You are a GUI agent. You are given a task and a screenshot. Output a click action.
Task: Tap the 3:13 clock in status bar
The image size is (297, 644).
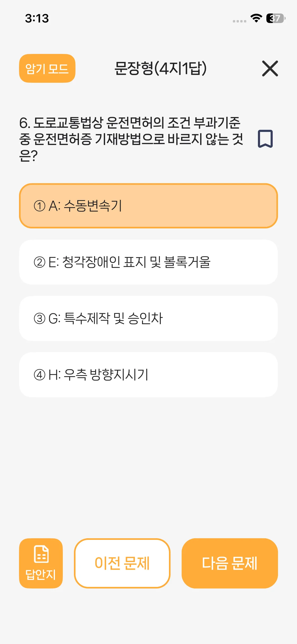pos(37,19)
